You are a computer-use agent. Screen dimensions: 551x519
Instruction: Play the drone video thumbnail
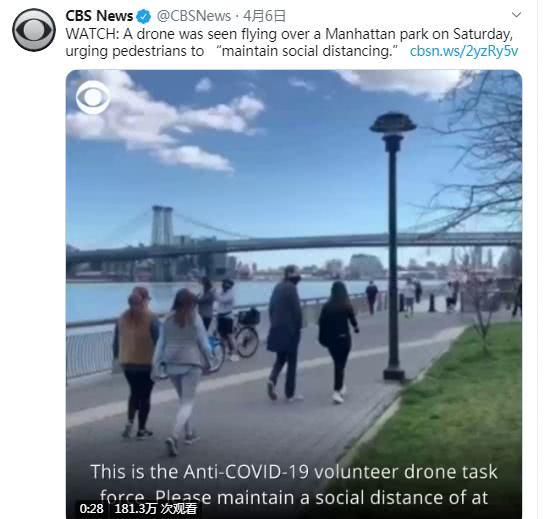tap(294, 294)
